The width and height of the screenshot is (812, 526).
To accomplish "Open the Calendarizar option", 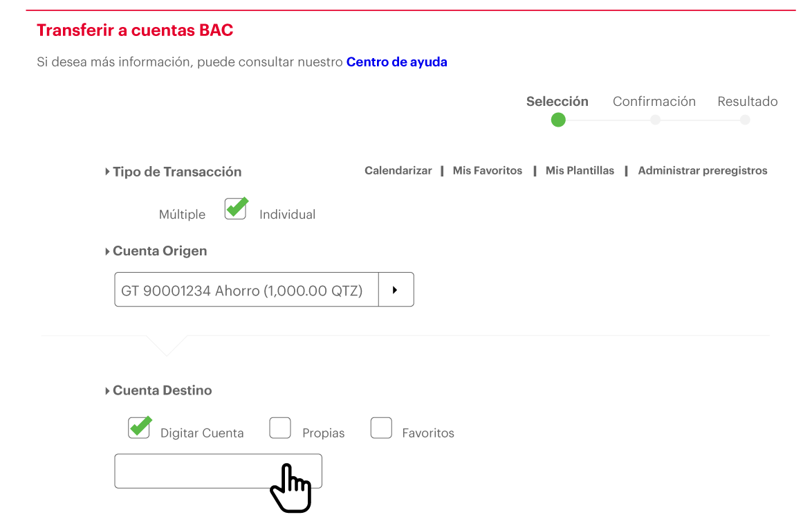I will 398,170.
